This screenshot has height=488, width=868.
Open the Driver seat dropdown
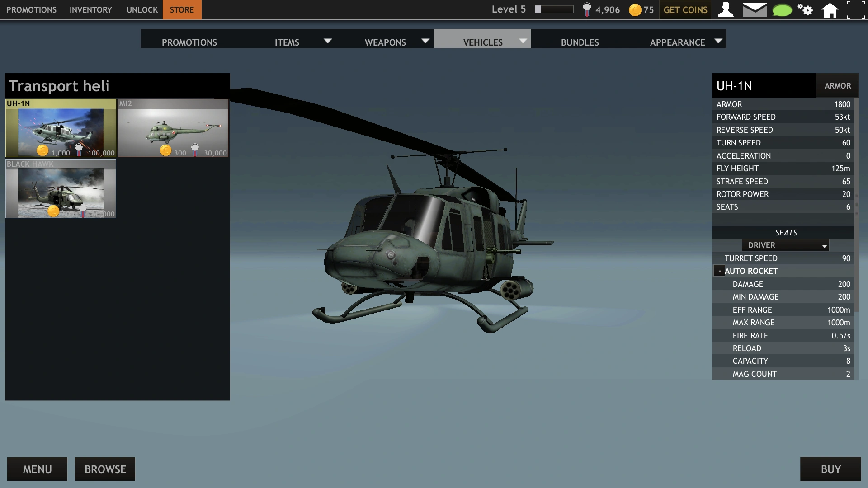785,245
